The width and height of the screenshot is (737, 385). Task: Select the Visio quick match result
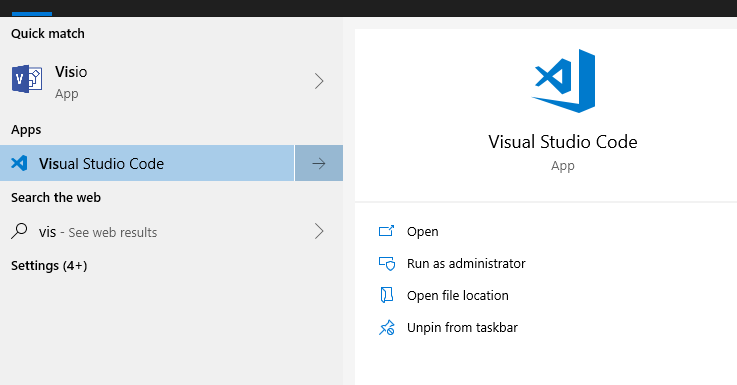click(171, 81)
